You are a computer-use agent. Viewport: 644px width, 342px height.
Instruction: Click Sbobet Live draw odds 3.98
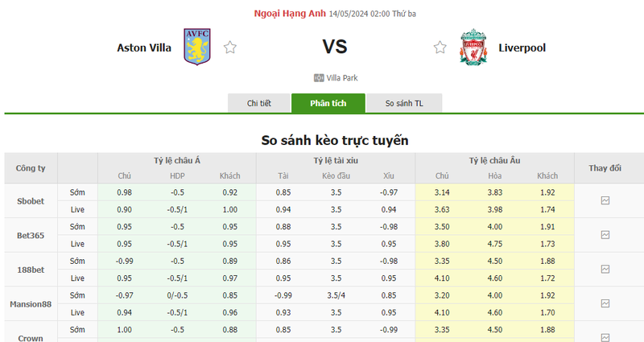coord(494,209)
